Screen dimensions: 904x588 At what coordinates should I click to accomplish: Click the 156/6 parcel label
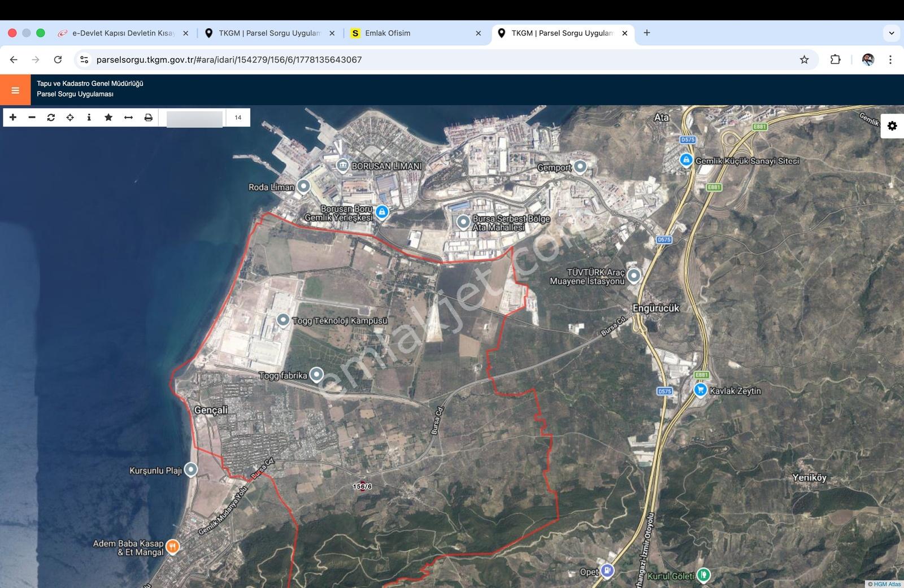[x=362, y=486]
